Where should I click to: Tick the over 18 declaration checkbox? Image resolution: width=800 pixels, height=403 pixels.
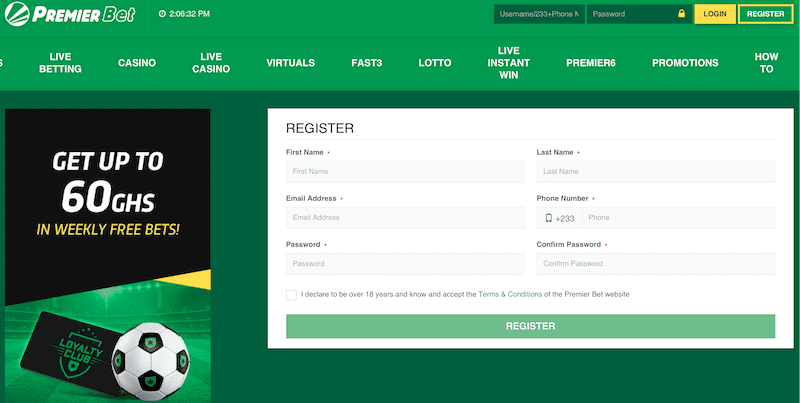coord(291,295)
